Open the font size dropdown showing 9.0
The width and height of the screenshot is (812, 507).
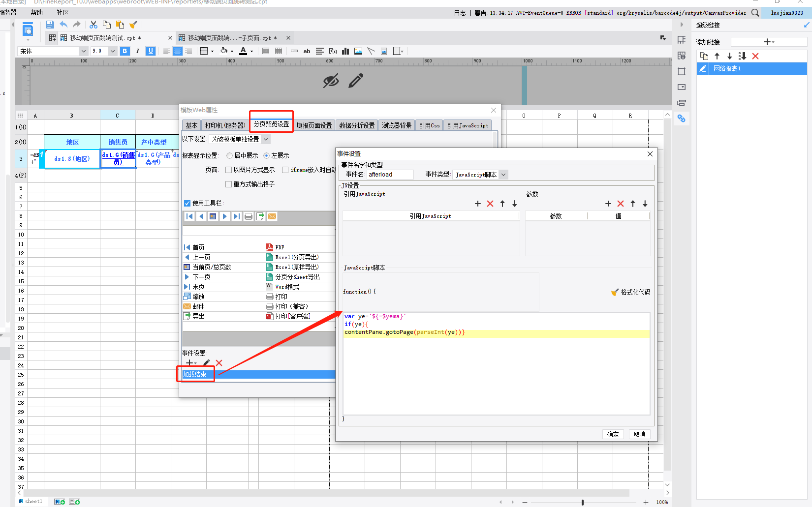pyautogui.click(x=113, y=51)
